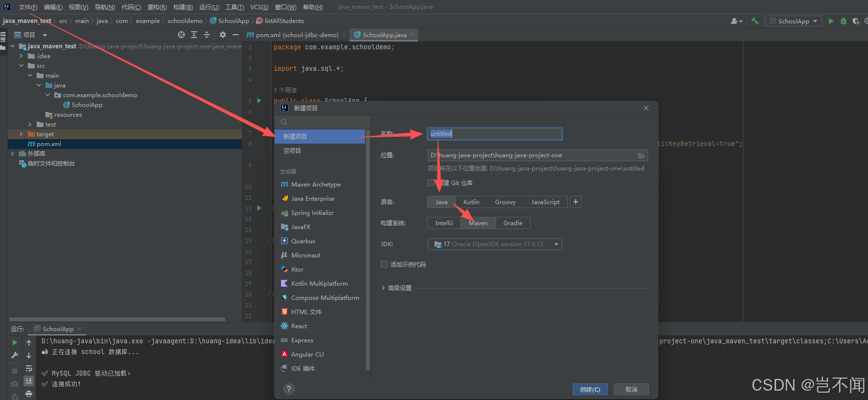The width and height of the screenshot is (868, 400).
Task: Browse location with the folder icon
Action: pos(641,155)
